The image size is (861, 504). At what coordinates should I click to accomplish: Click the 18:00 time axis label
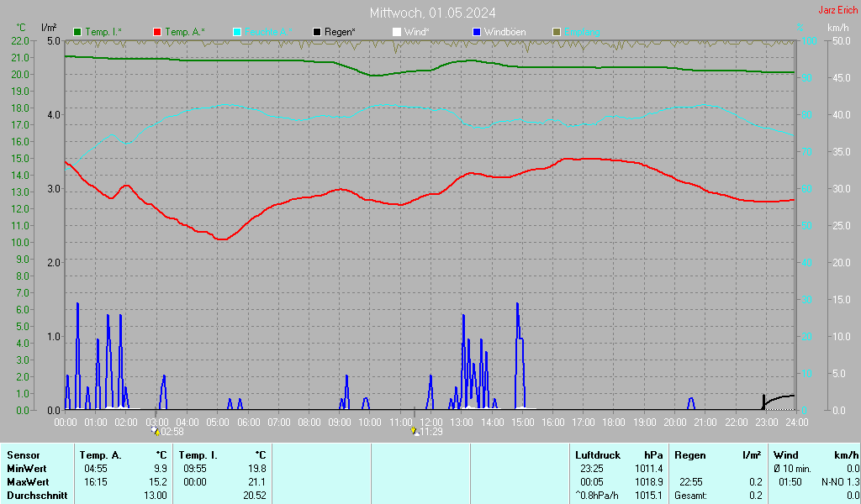pos(614,421)
